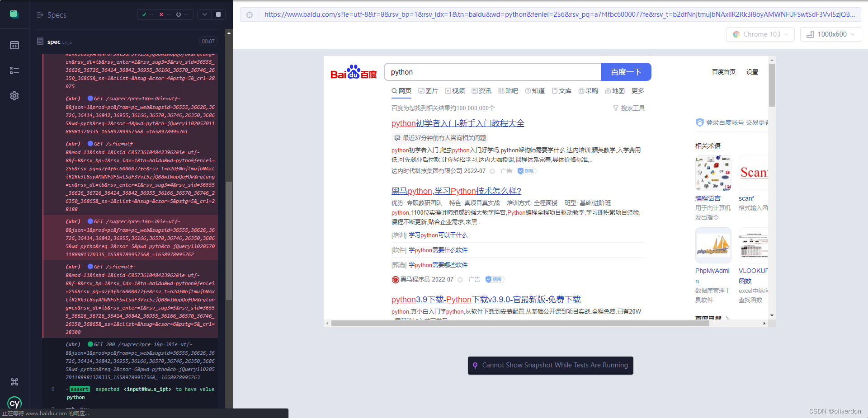Screen dimensions: 868x418
Task: Click 保障 badge on 达内时代 ad
Action: coord(526,171)
